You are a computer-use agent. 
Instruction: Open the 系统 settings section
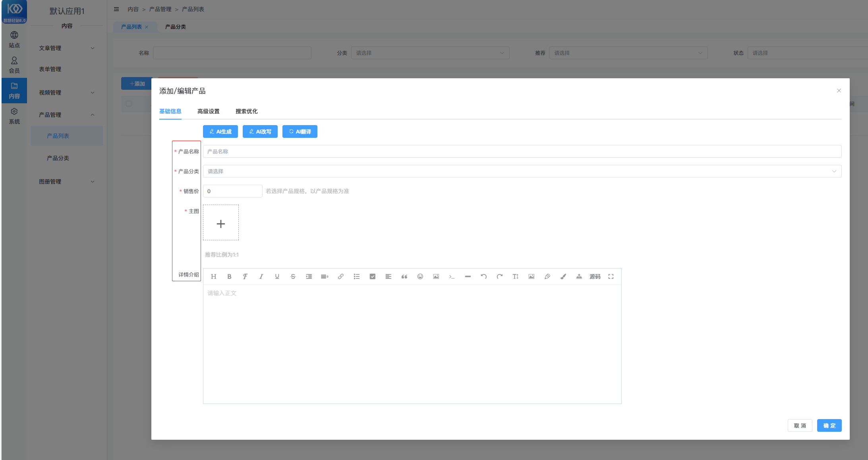pyautogui.click(x=14, y=116)
